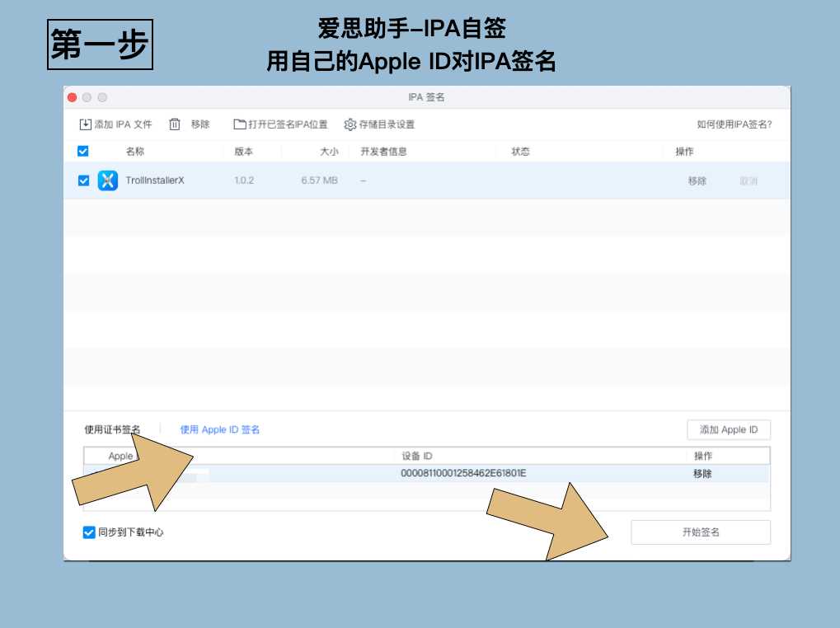The width and height of the screenshot is (840, 628).
Task: Click the 名称 column header
Action: point(135,152)
